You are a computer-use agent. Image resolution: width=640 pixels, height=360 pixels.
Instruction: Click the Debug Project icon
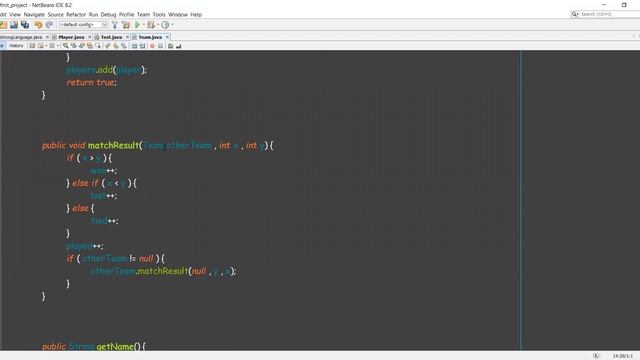pos(151,25)
